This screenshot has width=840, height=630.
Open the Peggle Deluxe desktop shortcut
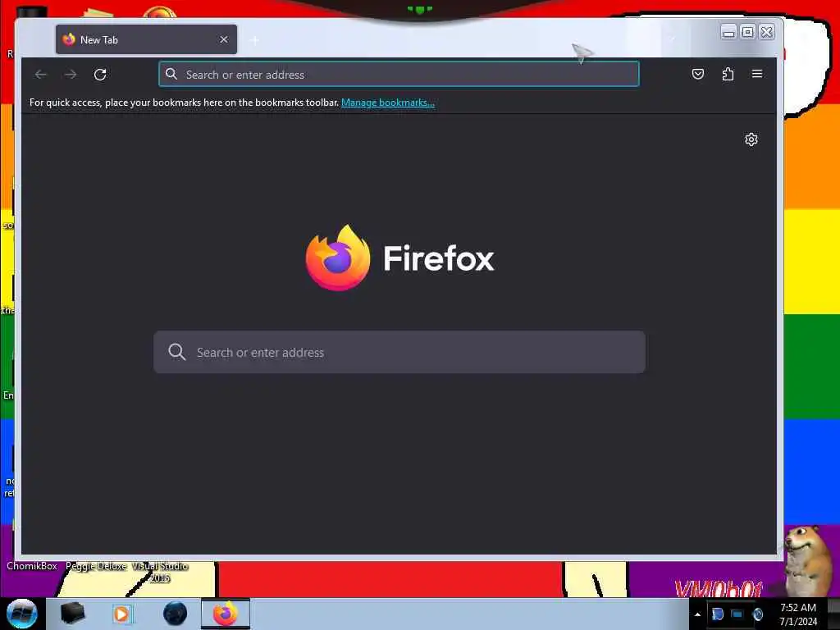(96, 566)
